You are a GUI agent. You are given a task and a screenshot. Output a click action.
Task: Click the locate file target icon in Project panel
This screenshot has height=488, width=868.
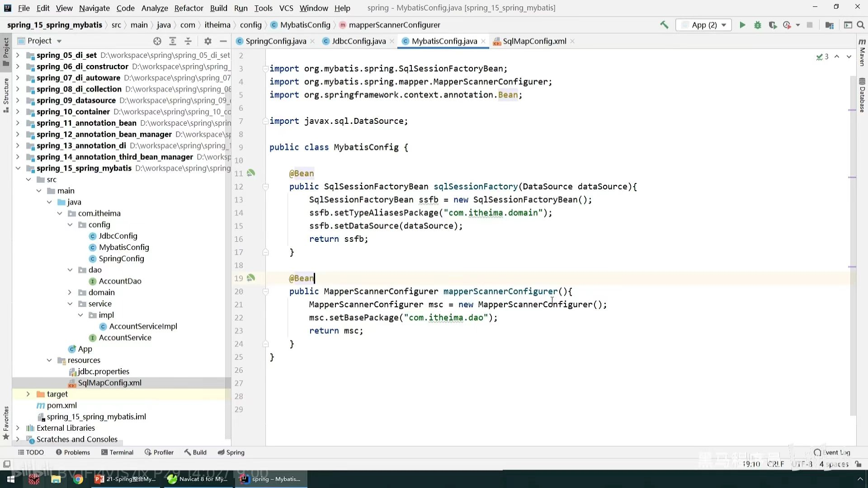click(x=157, y=41)
